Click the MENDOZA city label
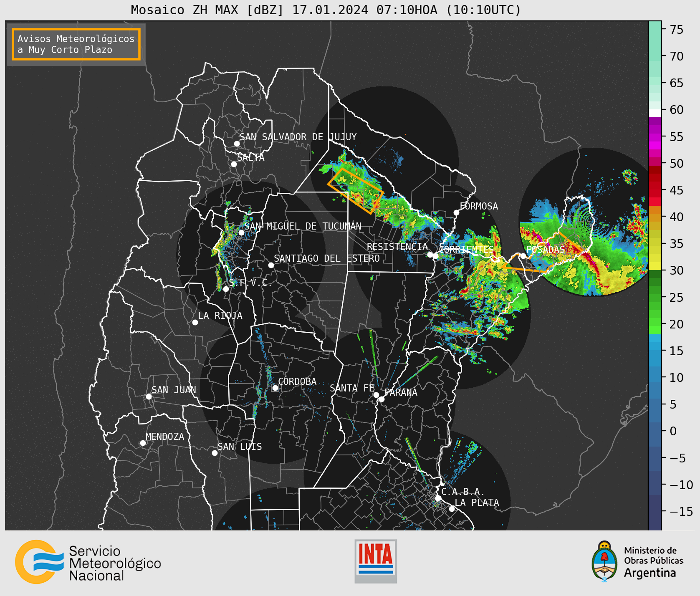700x596 pixels. click(165, 437)
